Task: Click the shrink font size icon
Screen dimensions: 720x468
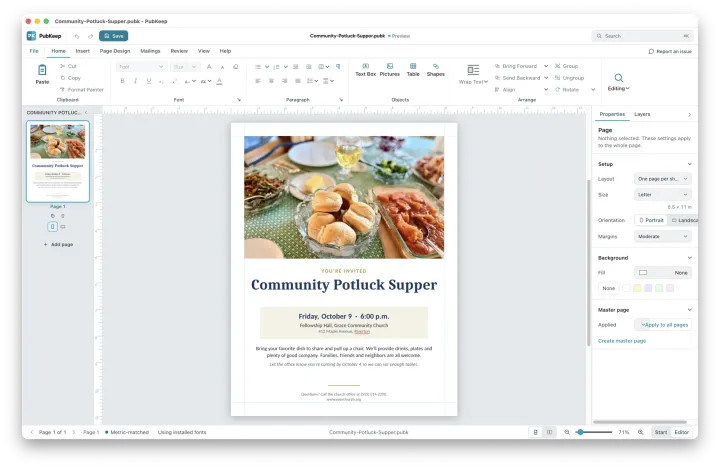Action: tap(222, 67)
